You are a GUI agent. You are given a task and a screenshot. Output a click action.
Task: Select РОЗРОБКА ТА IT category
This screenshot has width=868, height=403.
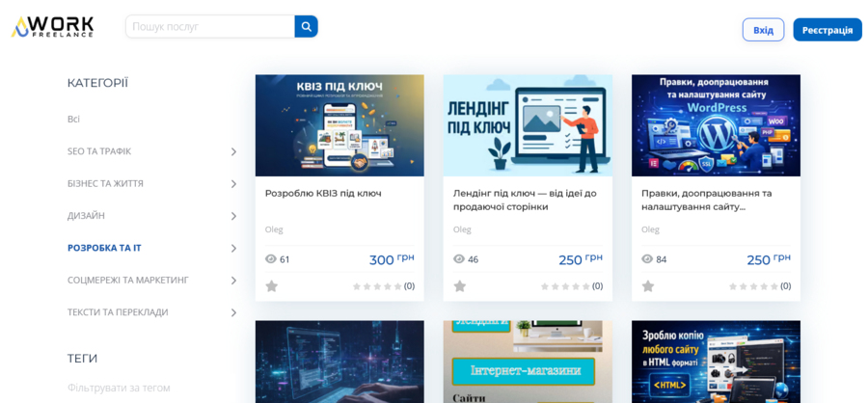click(x=104, y=248)
